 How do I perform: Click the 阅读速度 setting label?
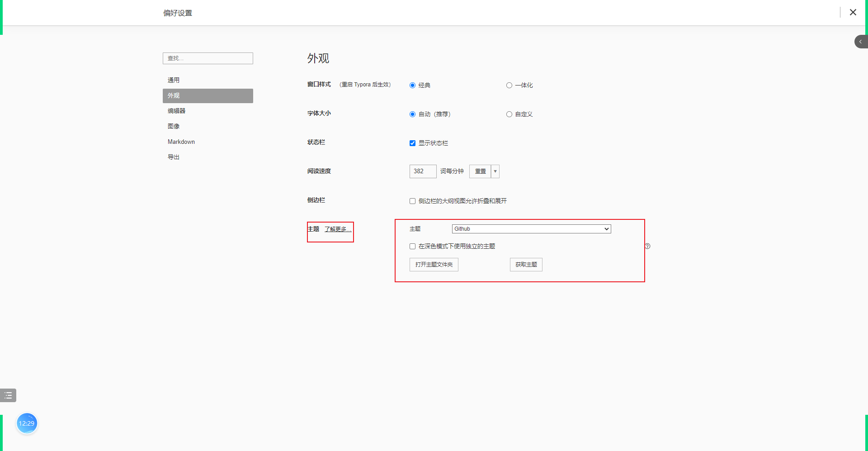[319, 171]
